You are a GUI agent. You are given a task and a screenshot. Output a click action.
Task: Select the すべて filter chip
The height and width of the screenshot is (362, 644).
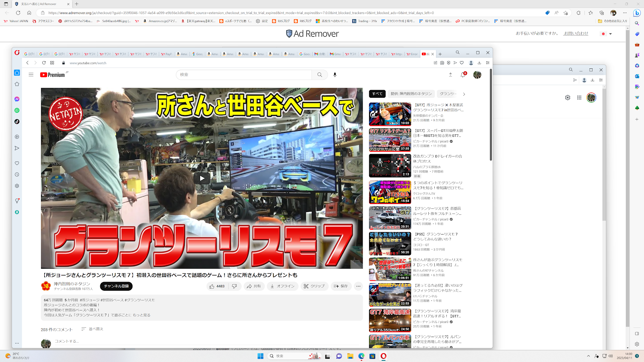point(377,94)
